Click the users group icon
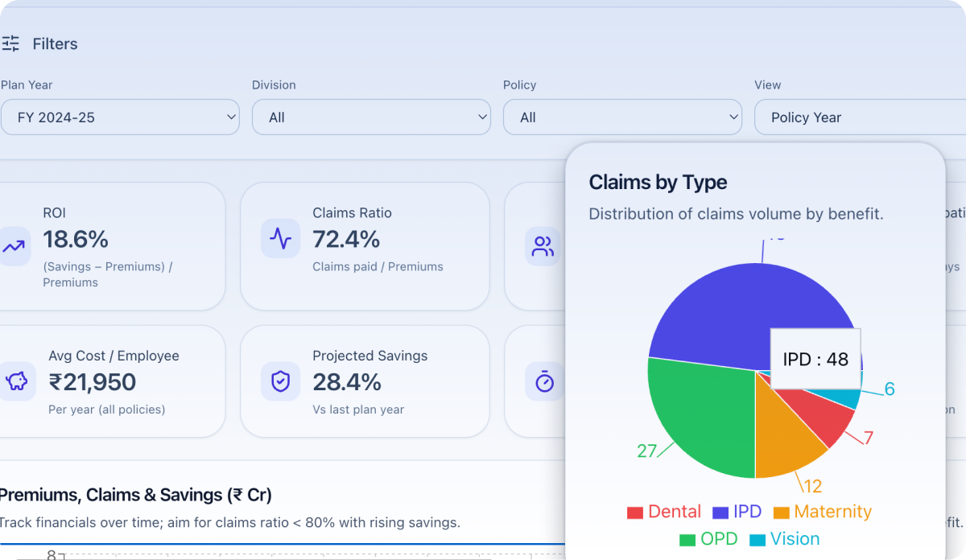Screen dimensions: 966x560 pos(543,246)
